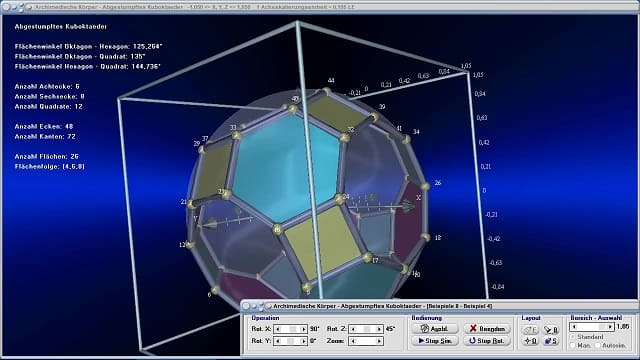Viewport: 640px width, 360px height.
Task: Click the 'Anzahl Flächen: 26' text
Action: (x=47, y=156)
